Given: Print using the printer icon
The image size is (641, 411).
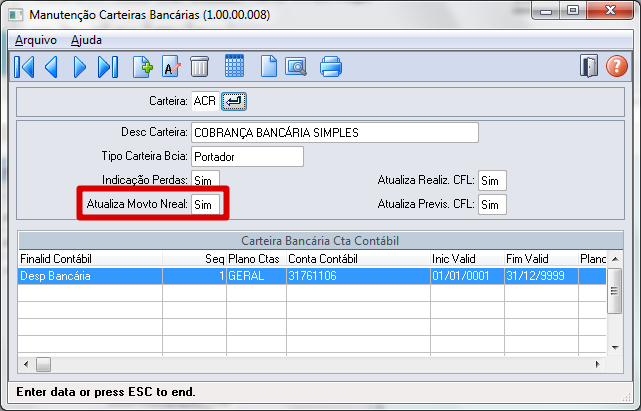Looking at the screenshot, I should pyautogui.click(x=331, y=67).
